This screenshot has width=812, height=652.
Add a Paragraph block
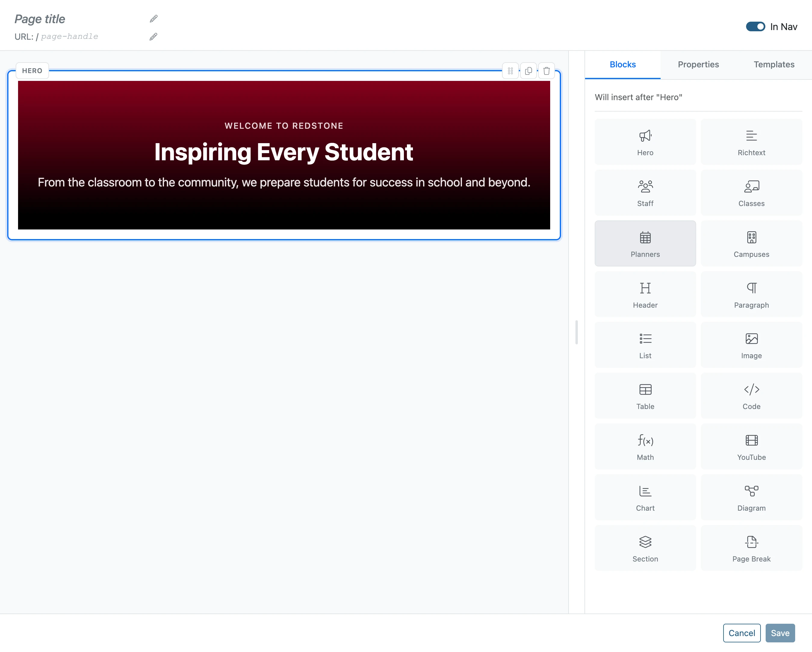(752, 294)
